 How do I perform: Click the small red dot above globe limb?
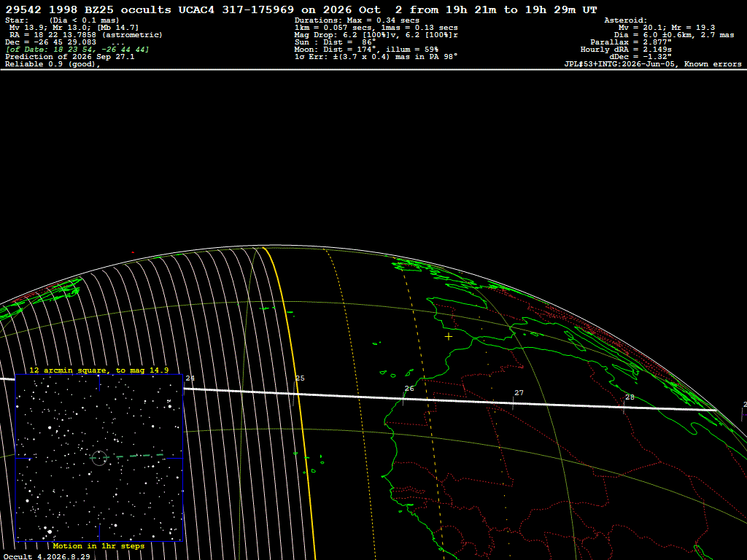[133, 252]
